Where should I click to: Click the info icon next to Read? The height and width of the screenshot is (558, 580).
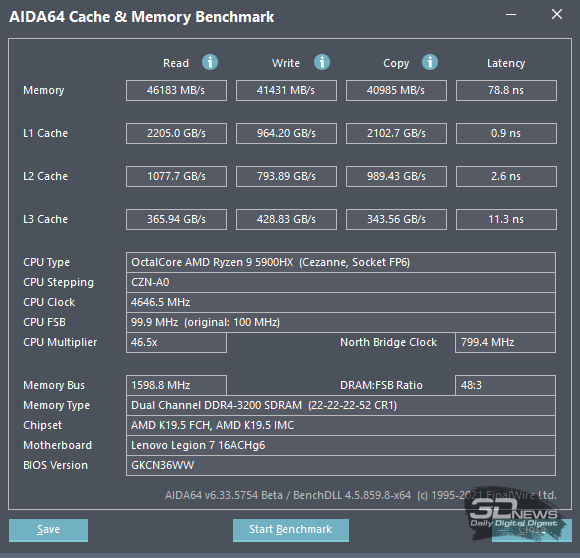pyautogui.click(x=210, y=62)
